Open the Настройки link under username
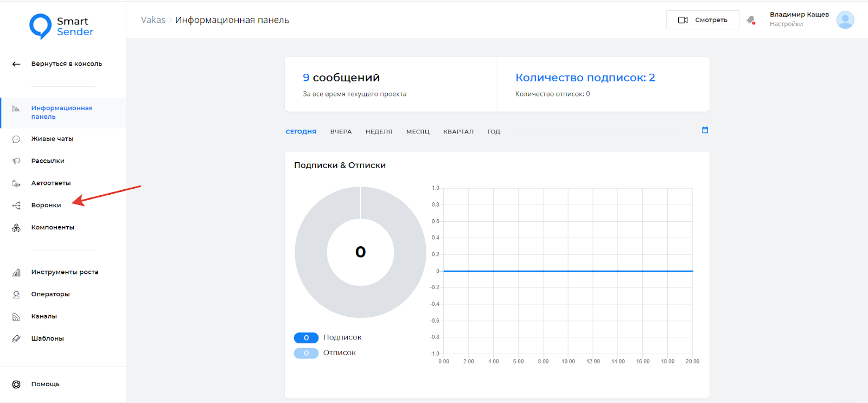 click(x=786, y=24)
